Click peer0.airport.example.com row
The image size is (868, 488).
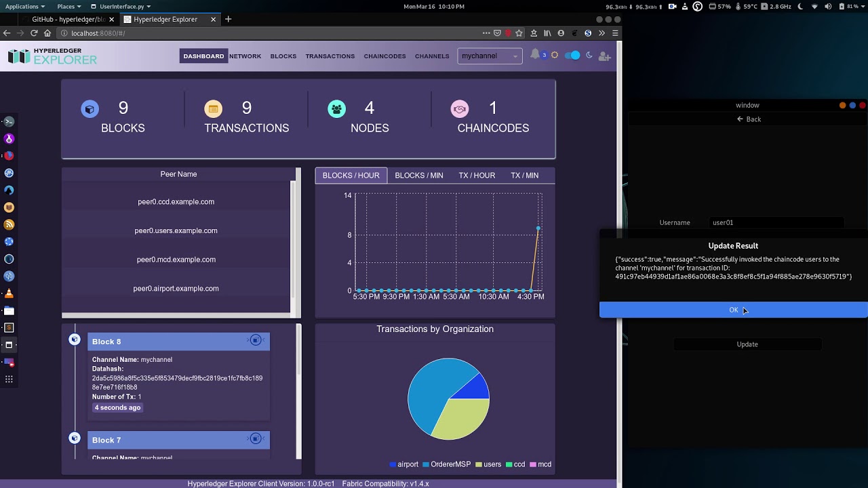(176, 289)
